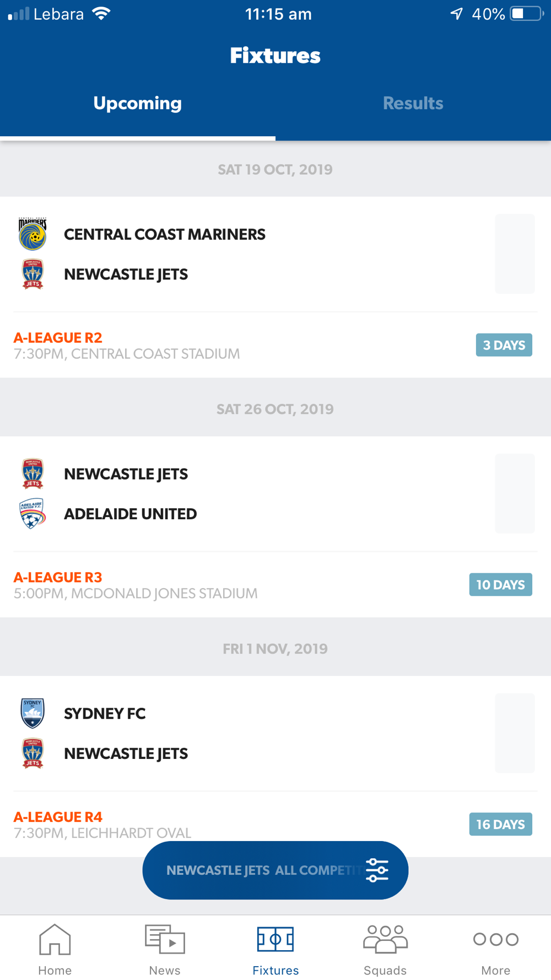Open the More three-circles icon
The height and width of the screenshot is (980, 551).
coord(496,939)
